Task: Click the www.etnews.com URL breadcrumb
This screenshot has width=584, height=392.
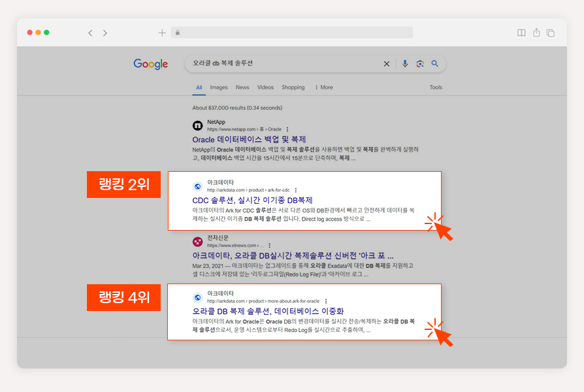Action: [235, 246]
